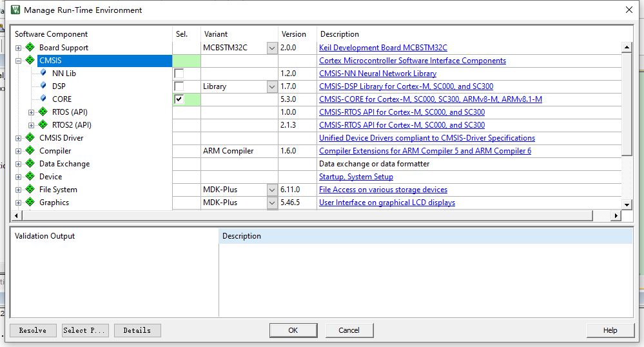The image size is (644, 347).
Task: Click the green diamond icon beside RTOS (API)
Action: click(x=43, y=112)
